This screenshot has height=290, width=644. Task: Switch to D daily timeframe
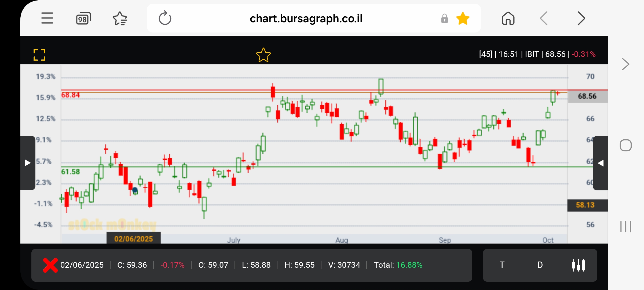click(540, 265)
